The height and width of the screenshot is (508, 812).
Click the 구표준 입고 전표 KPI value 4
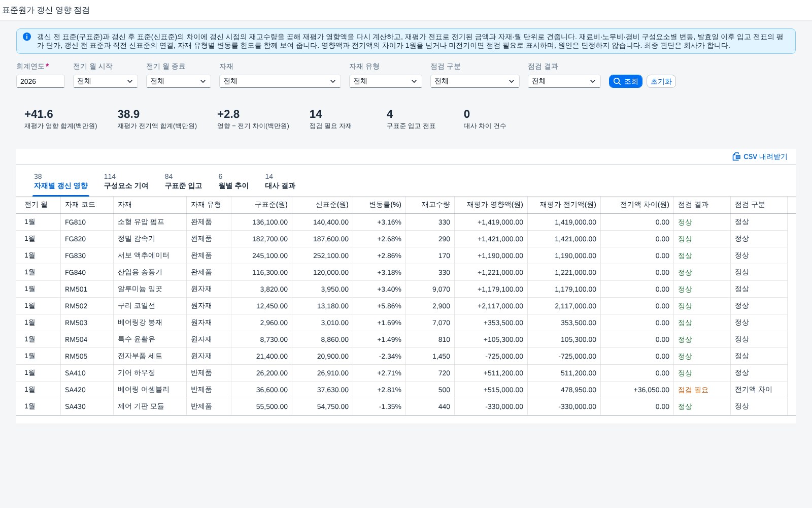[x=390, y=114]
